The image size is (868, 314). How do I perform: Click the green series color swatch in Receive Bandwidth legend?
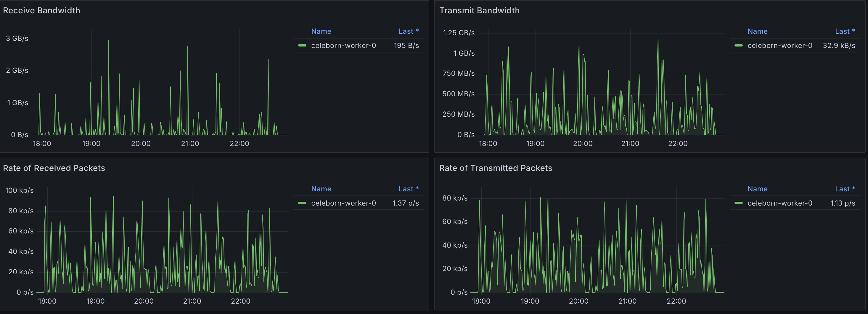click(302, 46)
